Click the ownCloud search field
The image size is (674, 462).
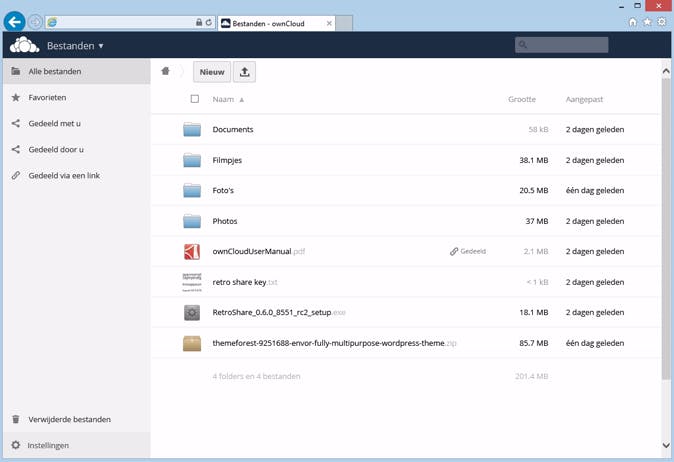pyautogui.click(x=561, y=45)
